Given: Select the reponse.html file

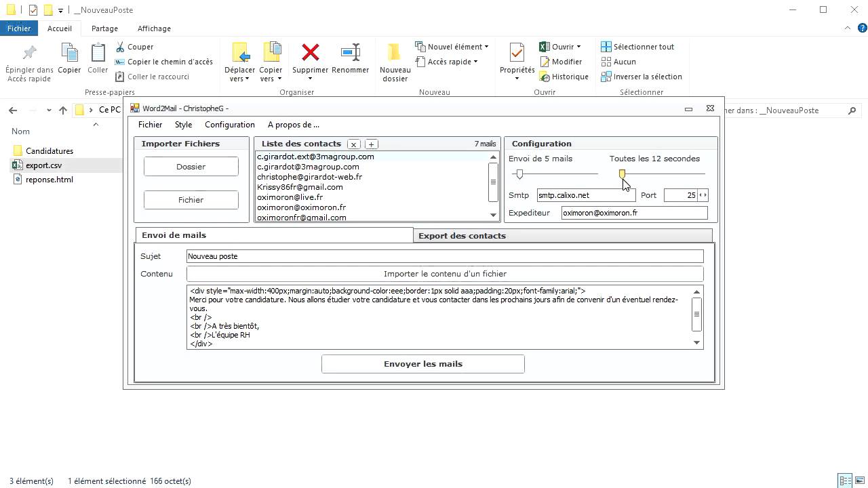Looking at the screenshot, I should point(49,180).
